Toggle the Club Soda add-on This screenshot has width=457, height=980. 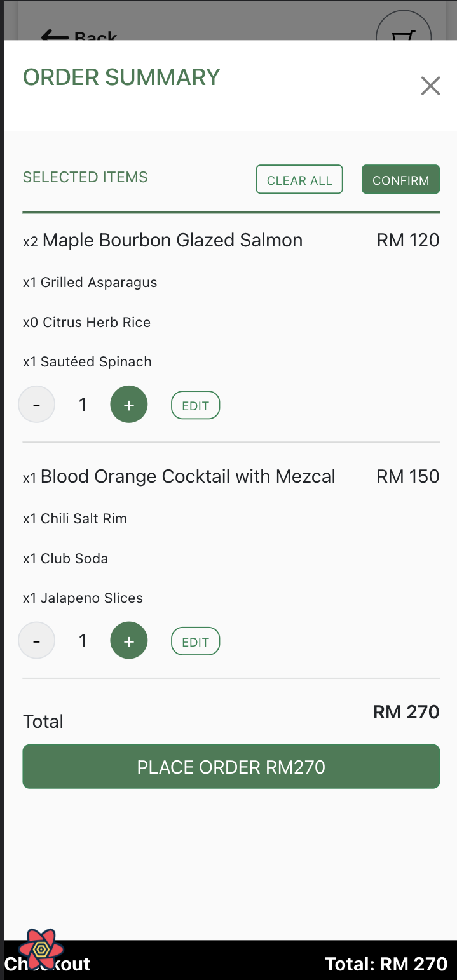point(65,558)
